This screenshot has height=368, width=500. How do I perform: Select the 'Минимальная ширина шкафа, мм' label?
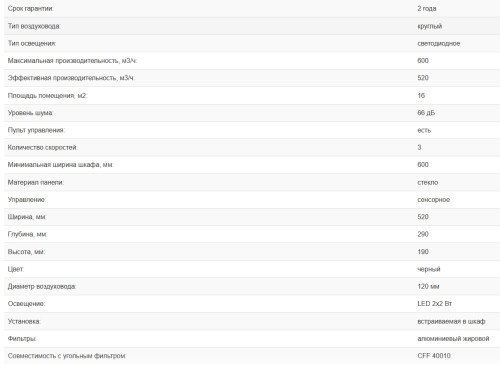click(x=61, y=165)
